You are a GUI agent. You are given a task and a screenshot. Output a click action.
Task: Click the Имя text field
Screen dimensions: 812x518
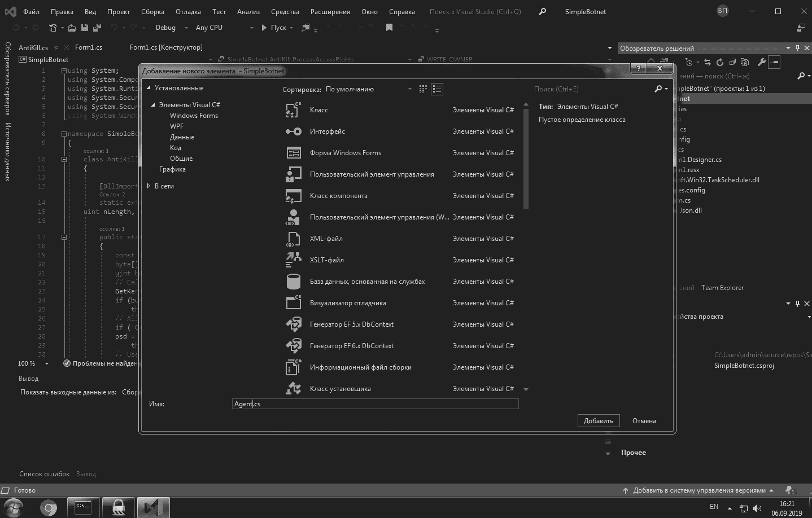[x=375, y=404]
